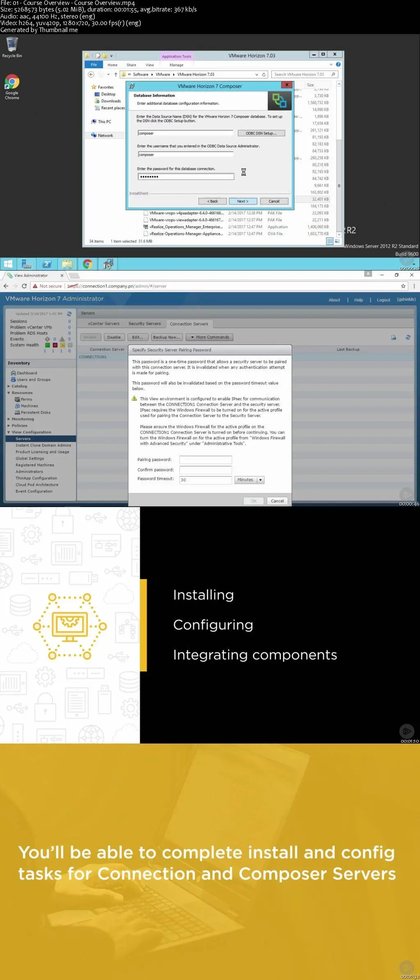Click the ODBC DSN Setup button
This screenshot has height=980, width=420.
(261, 133)
